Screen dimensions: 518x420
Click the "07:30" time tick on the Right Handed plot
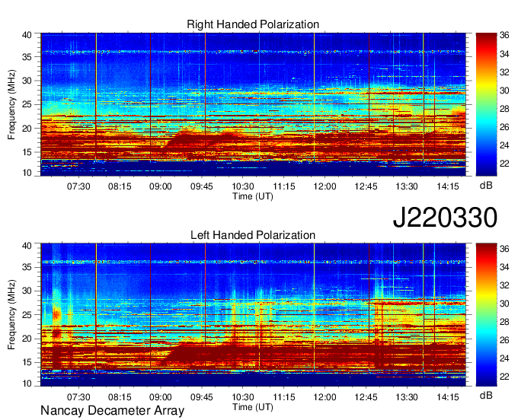click(x=78, y=186)
